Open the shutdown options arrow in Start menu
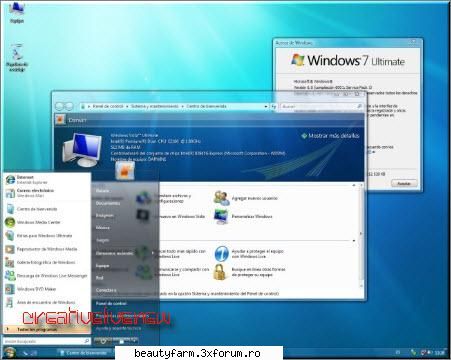The image size is (451, 360). (135, 341)
